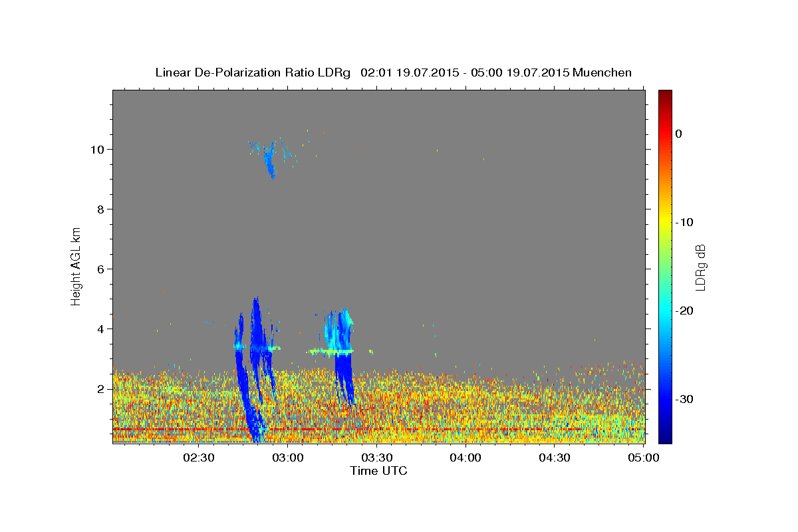Click the colorbar value -20

(685, 311)
